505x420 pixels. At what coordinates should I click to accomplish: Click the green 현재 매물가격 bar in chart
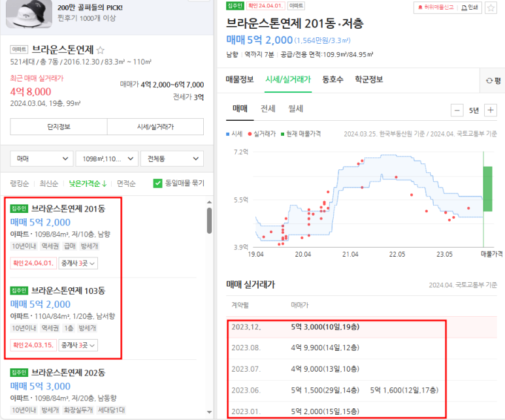coord(487,189)
